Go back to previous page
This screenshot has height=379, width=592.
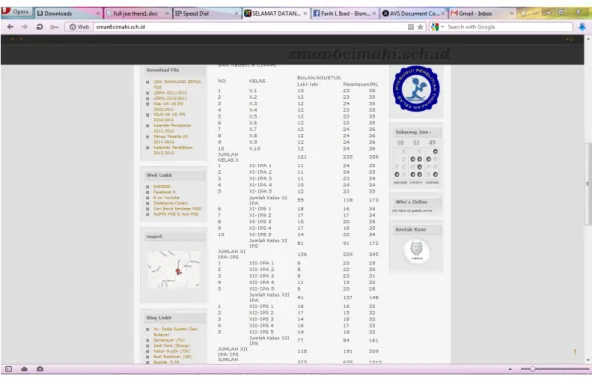(x=10, y=27)
